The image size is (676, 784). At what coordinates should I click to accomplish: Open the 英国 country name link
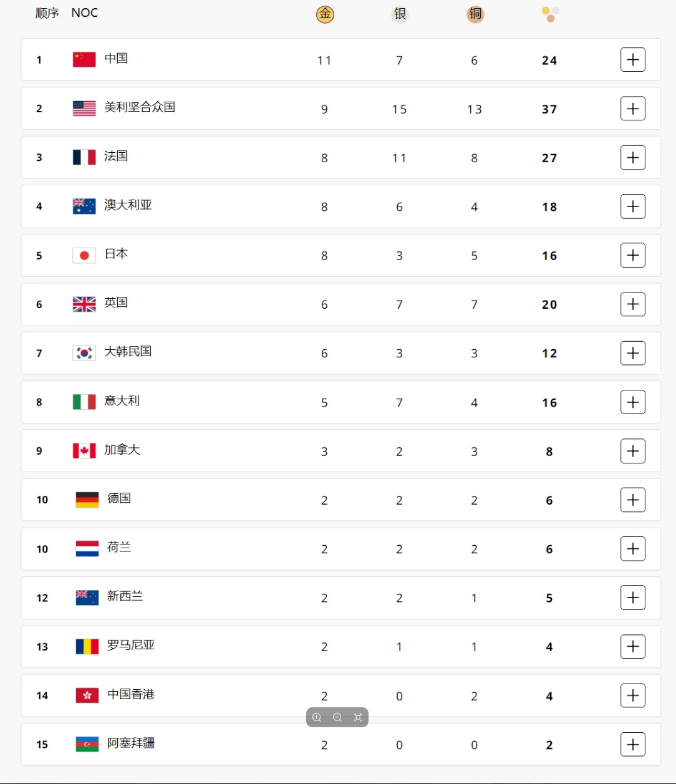(116, 302)
